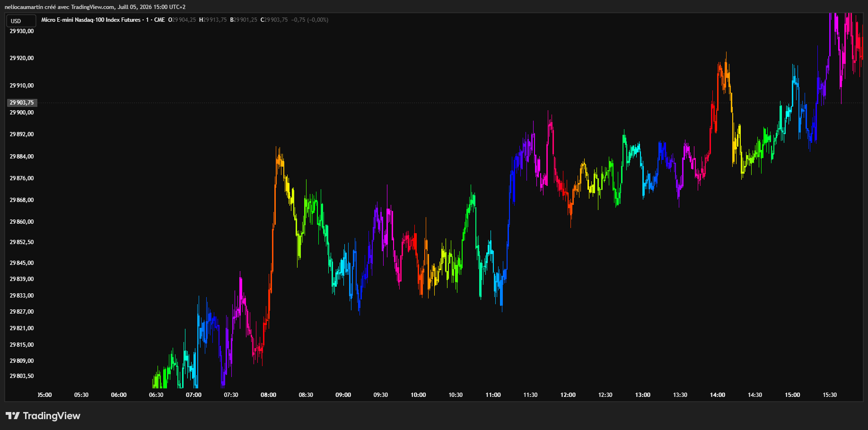Select the open value O29 904,25

pyautogui.click(x=182, y=20)
